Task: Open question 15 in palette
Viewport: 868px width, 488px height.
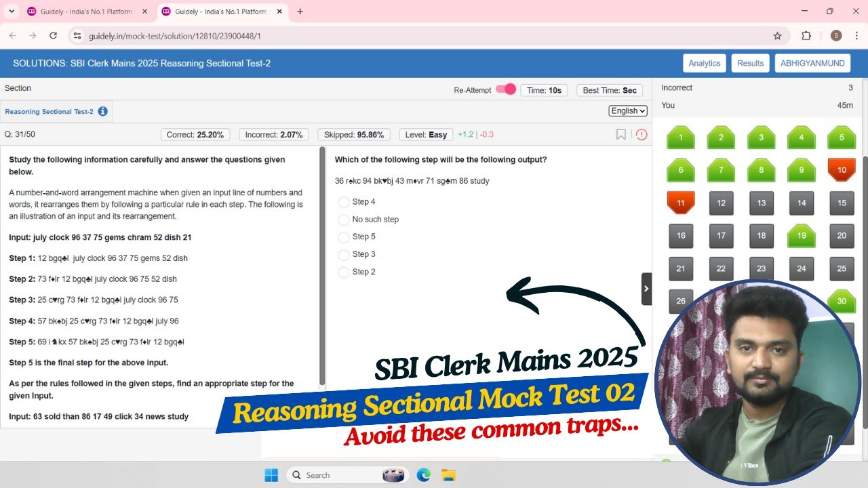Action: 842,203
